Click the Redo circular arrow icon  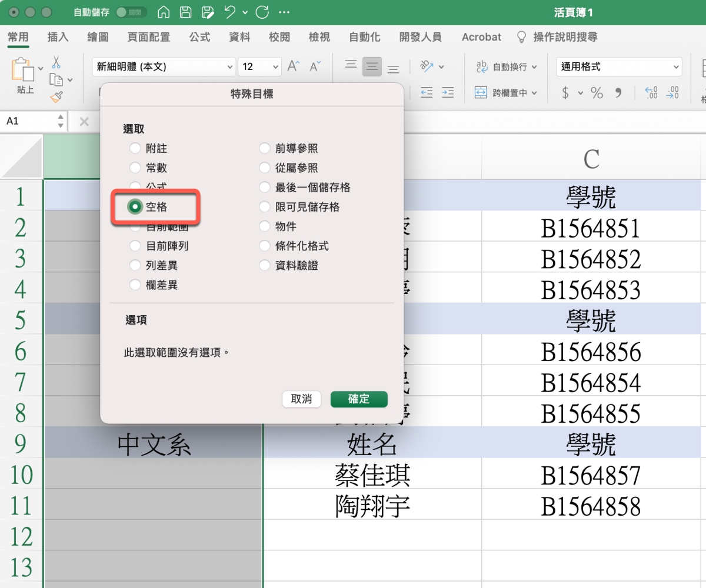[262, 12]
